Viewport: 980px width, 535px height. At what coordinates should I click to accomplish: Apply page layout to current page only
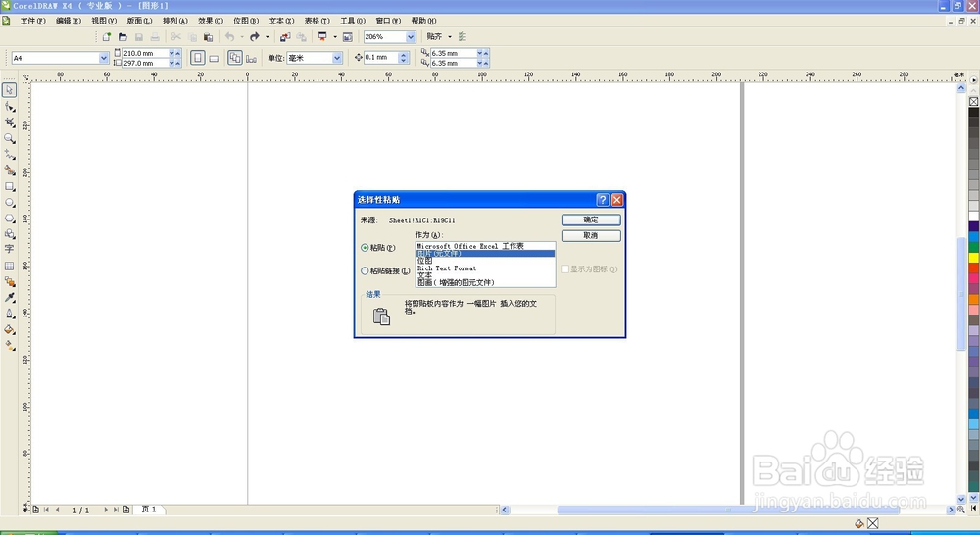tap(251, 58)
